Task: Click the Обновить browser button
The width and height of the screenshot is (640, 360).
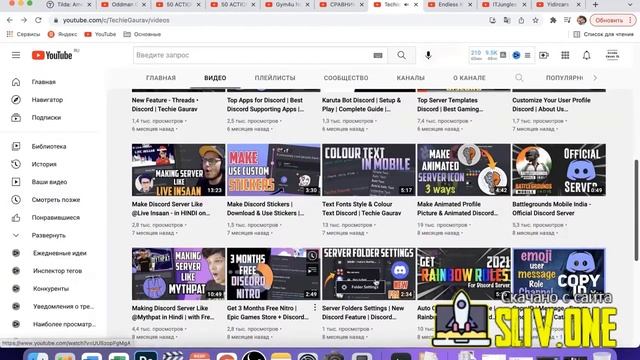Action: [x=612, y=20]
